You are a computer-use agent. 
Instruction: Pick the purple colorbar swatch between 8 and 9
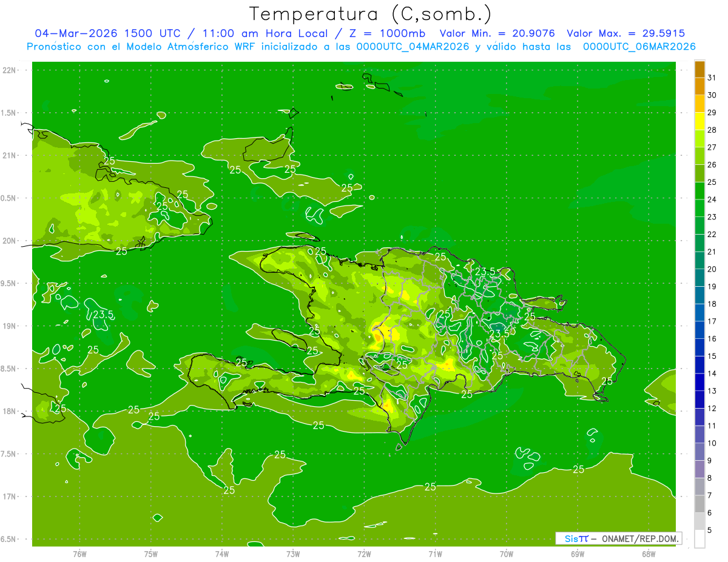pos(699,470)
